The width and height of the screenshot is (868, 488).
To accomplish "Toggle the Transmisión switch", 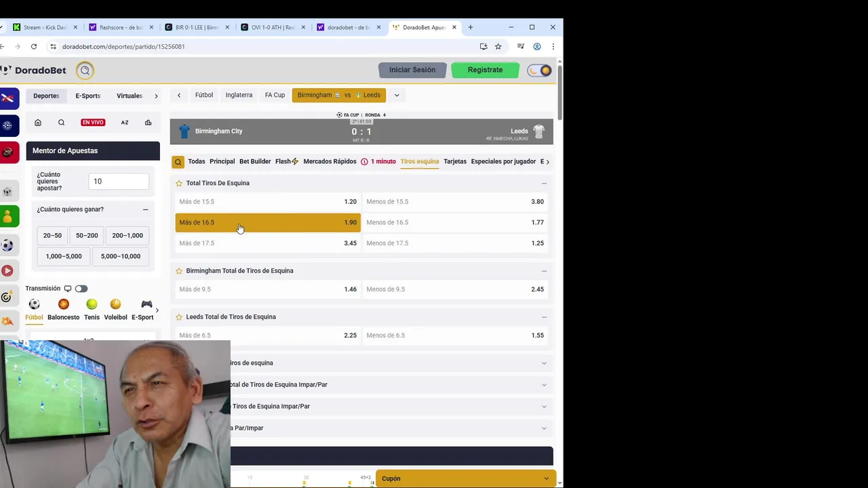I will [81, 289].
